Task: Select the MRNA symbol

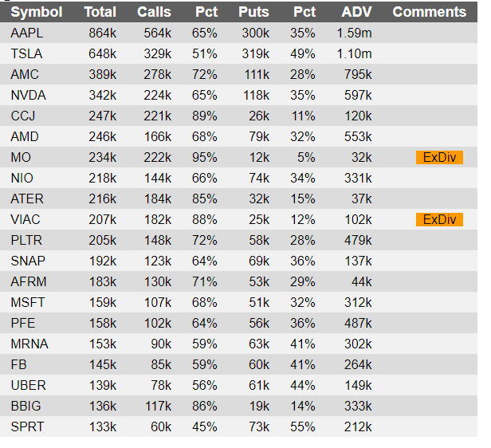Action: pos(29,344)
